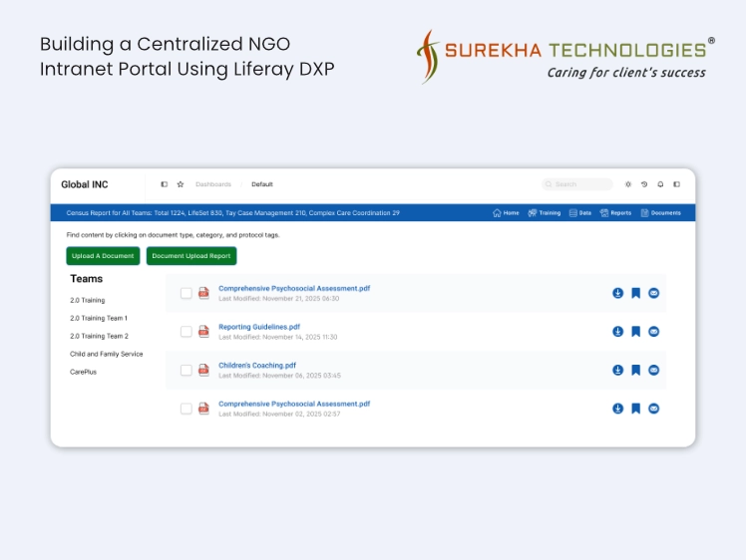Click the Default breadcrumb
746x560 pixels.
click(262, 184)
